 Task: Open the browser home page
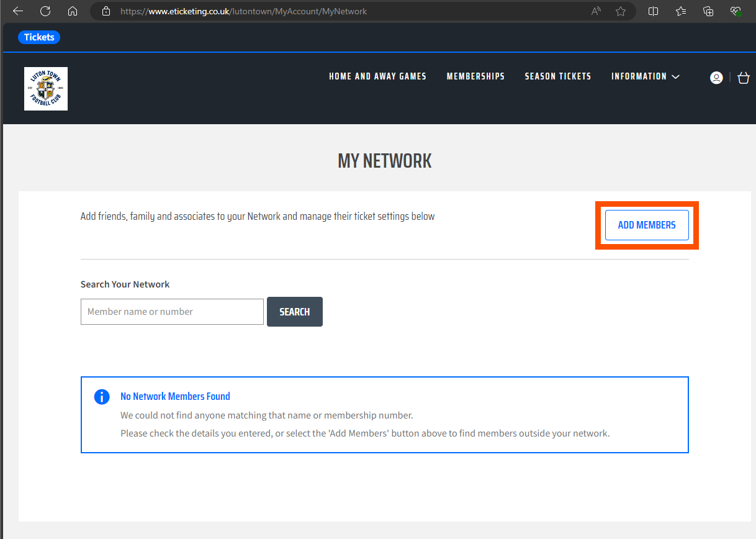(x=73, y=11)
